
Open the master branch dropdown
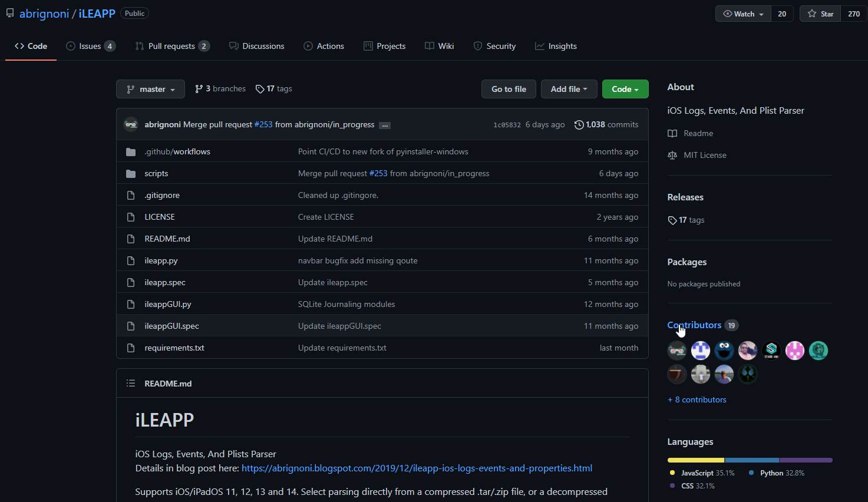(150, 89)
